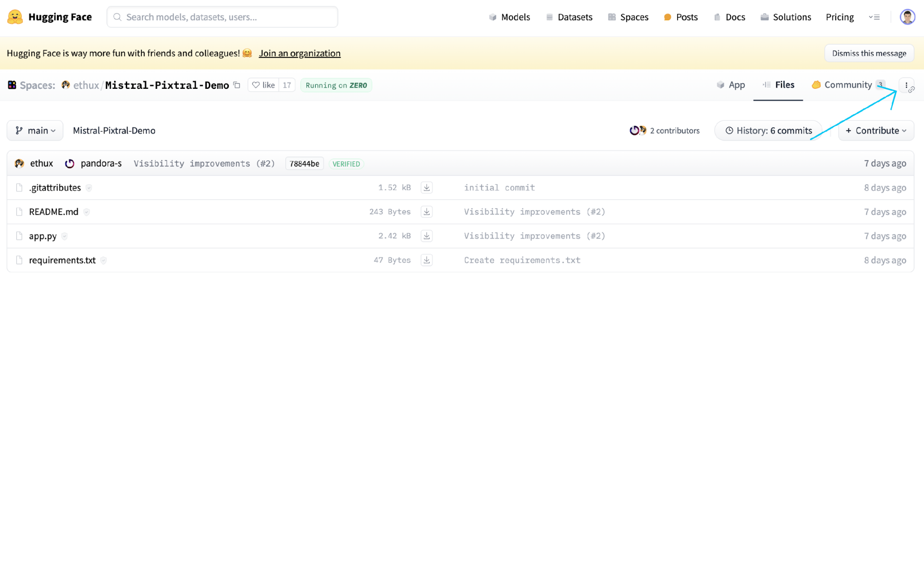Click 8 days ago on .gitattributes row
The image size is (924, 568).
[885, 187]
